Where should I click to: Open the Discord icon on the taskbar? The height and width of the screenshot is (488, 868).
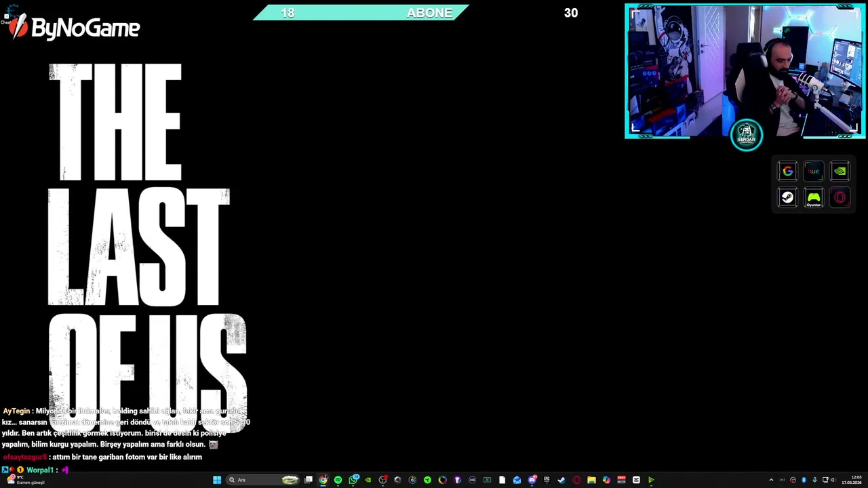click(532, 480)
